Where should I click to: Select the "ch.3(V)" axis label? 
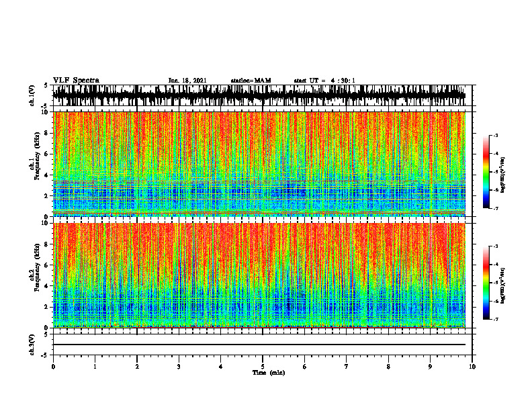32,345
